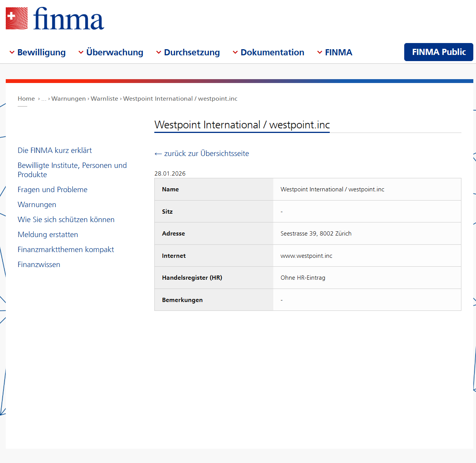
Task: Expand the Durchsetzung menu chevron
Action: 159,52
